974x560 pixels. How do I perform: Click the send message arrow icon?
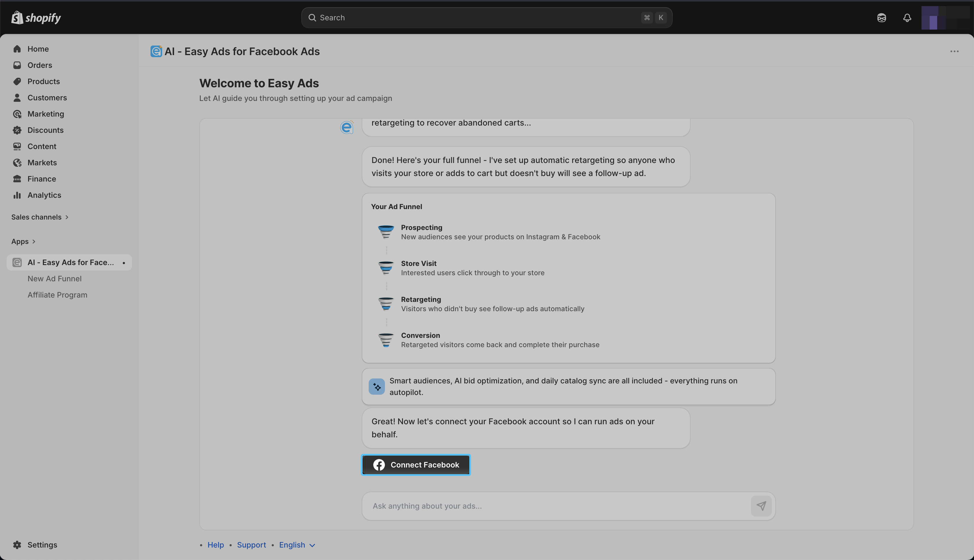click(761, 506)
